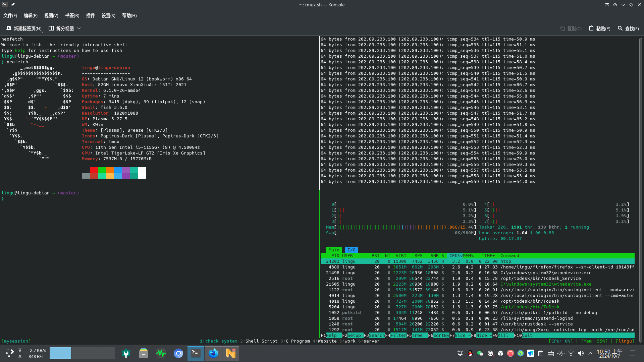The image size is (644, 362).
Task: Launch system monitor taskbar icon
Action: tap(161, 353)
